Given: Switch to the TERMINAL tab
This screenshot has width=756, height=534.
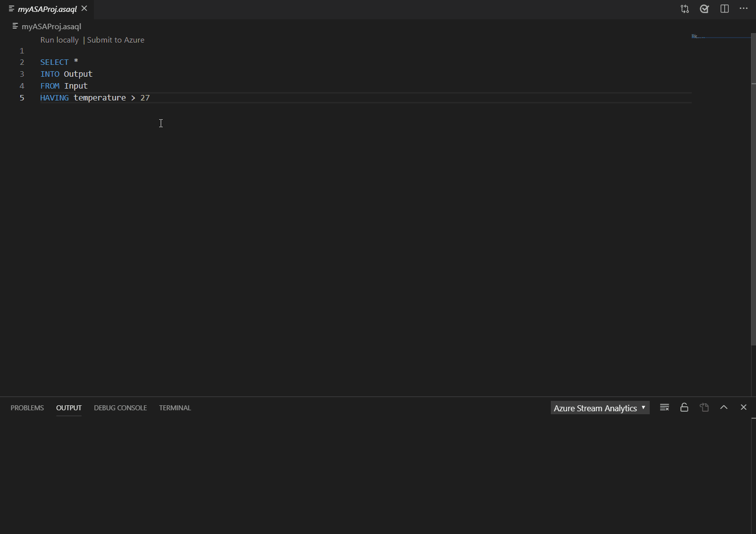Looking at the screenshot, I should (x=175, y=407).
